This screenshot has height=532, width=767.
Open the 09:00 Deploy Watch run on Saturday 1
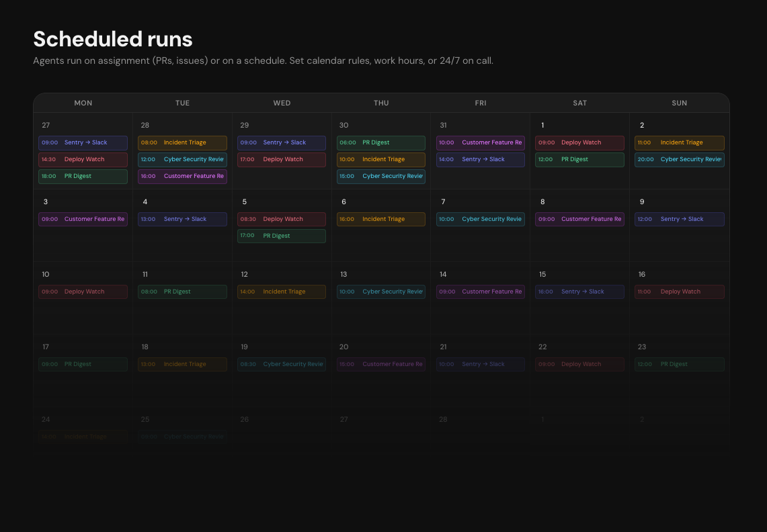pos(579,143)
